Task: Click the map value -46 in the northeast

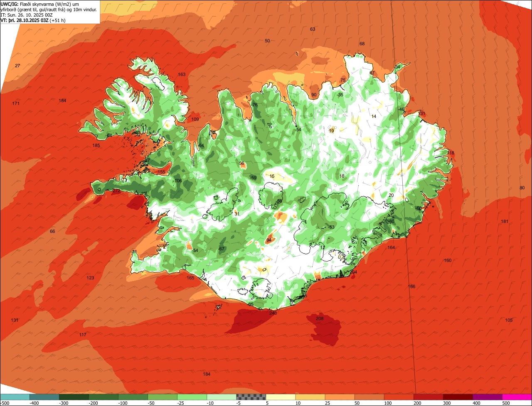Action: tap(401, 109)
